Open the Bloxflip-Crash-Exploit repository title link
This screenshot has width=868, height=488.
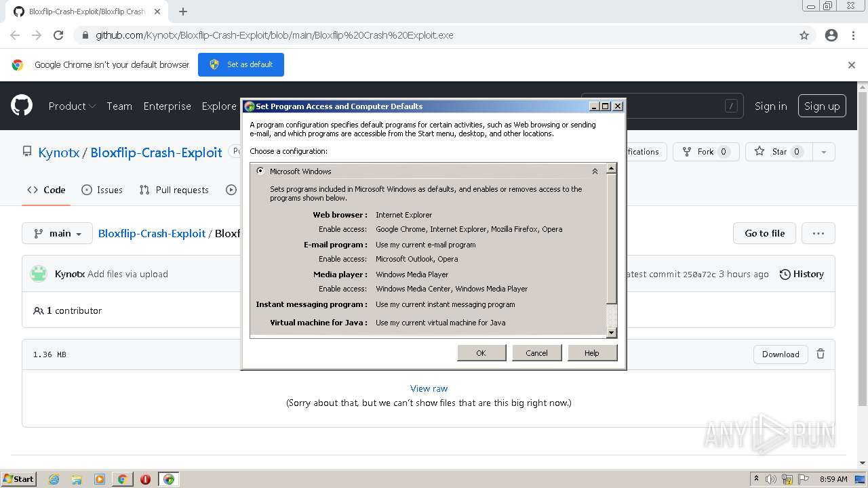click(157, 152)
